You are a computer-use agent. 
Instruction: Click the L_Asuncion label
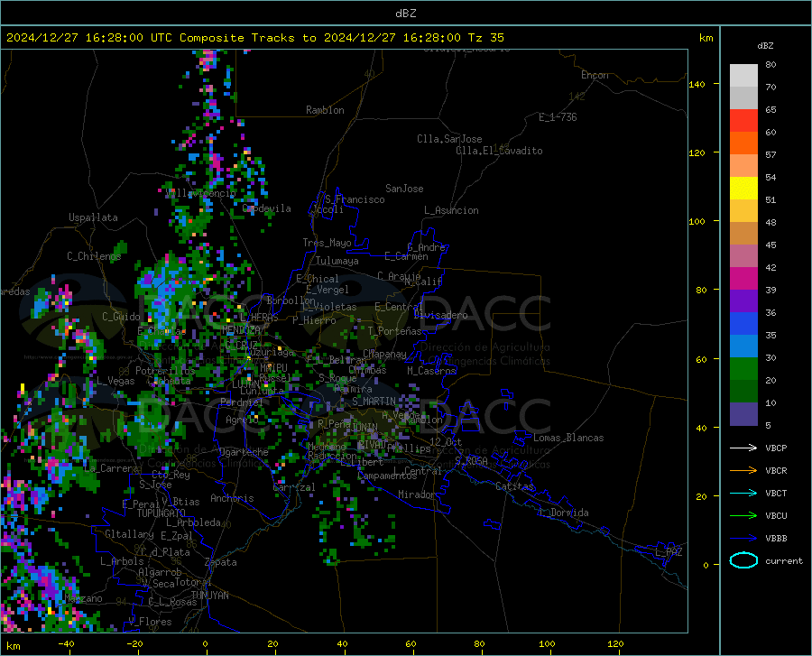pos(451,210)
